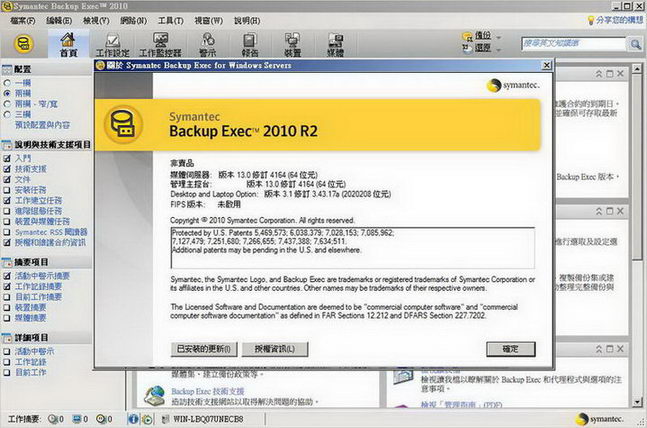
Task: Open the 說明(H) help menu
Action: point(246,20)
